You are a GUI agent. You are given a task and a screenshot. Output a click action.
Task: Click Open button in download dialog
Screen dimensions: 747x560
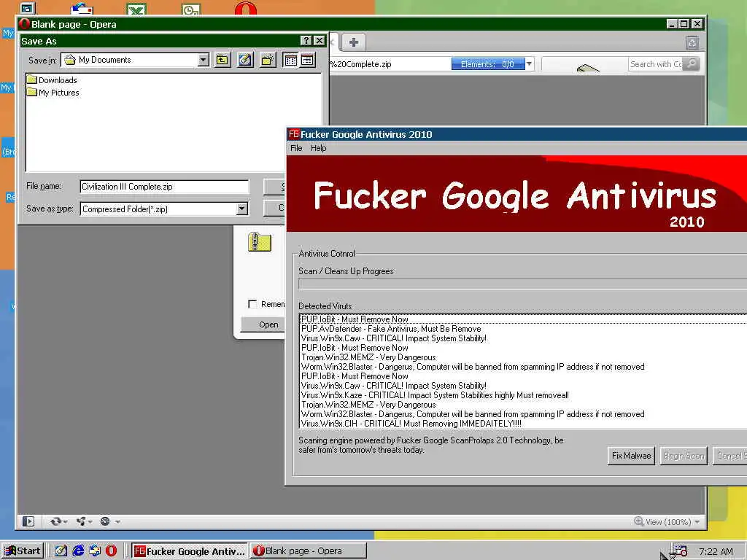click(263, 324)
